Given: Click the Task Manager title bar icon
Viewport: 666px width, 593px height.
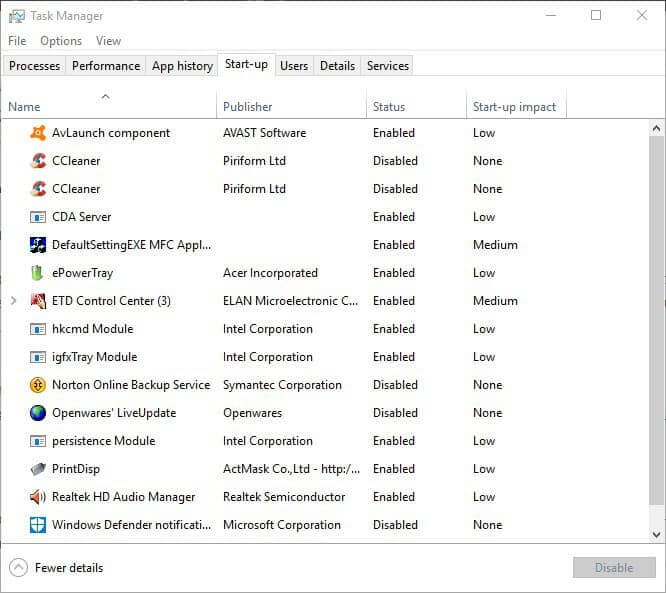Looking at the screenshot, I should pyautogui.click(x=17, y=16).
